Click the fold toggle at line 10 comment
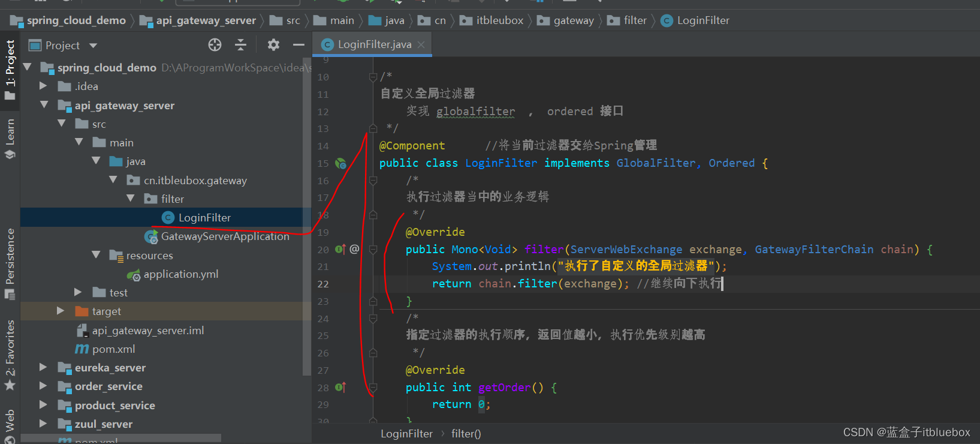The width and height of the screenshot is (980, 444). click(x=373, y=77)
